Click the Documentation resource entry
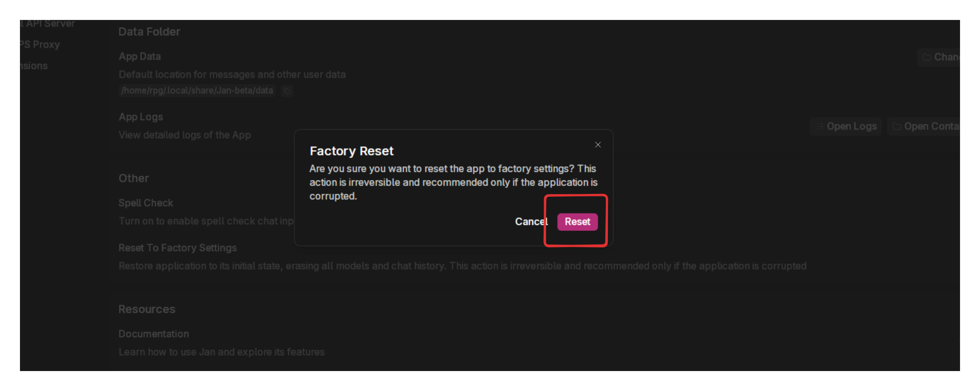The image size is (980, 391). 153,334
